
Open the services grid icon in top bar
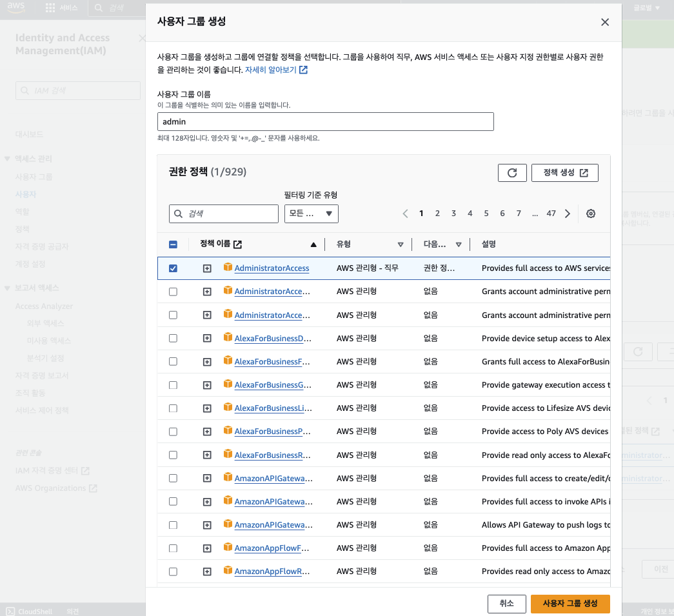pyautogui.click(x=50, y=8)
